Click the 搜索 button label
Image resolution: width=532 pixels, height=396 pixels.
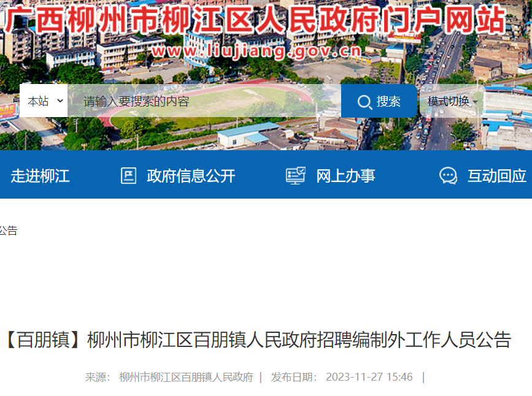coord(388,101)
